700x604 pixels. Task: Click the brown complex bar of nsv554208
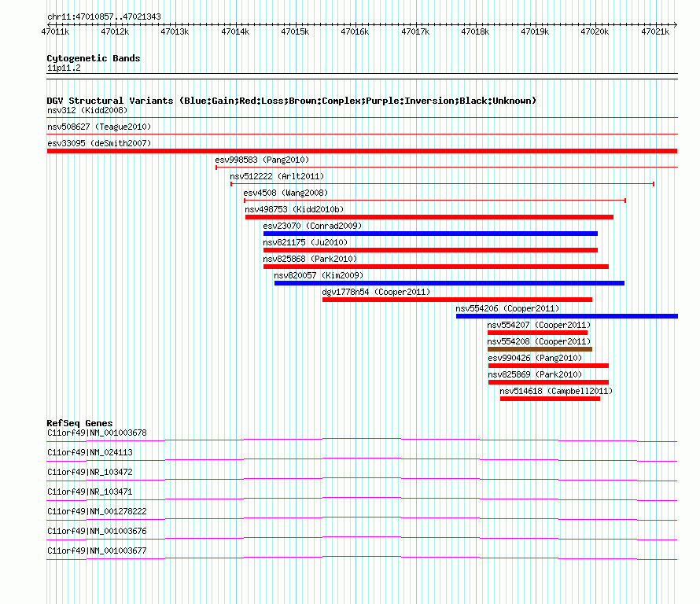coord(540,349)
